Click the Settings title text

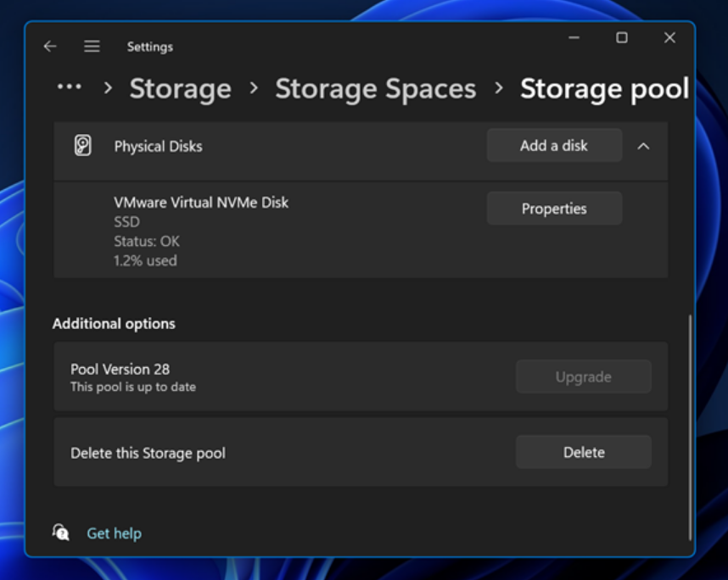tap(150, 47)
